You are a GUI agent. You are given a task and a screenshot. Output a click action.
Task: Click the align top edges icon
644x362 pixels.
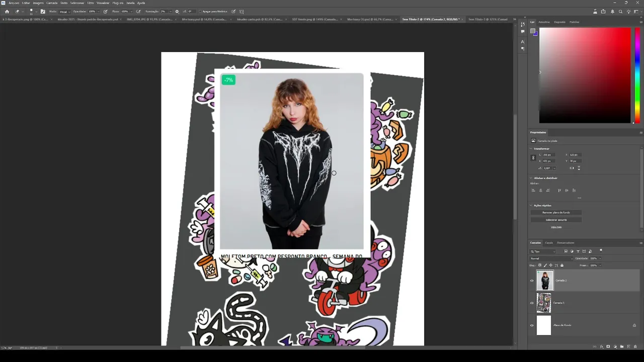coord(559,190)
